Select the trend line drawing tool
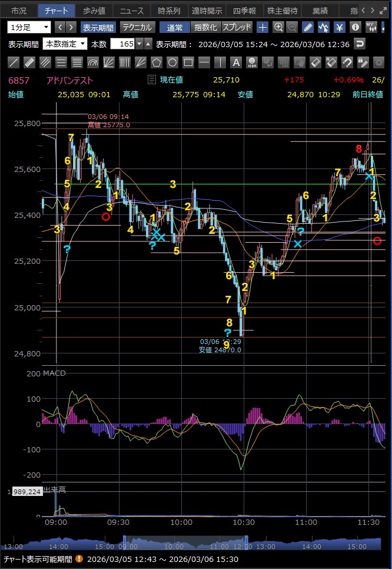The height and width of the screenshot is (569, 392). 14,62
